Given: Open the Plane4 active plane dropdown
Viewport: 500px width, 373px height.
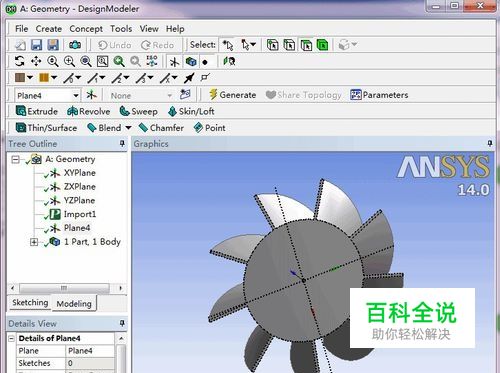Looking at the screenshot, I should (x=76, y=96).
